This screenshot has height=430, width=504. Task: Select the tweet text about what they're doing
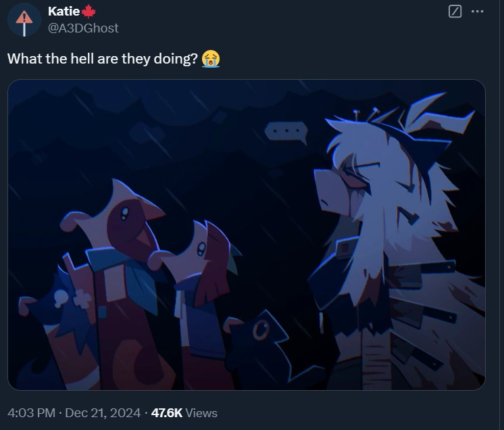(102, 59)
